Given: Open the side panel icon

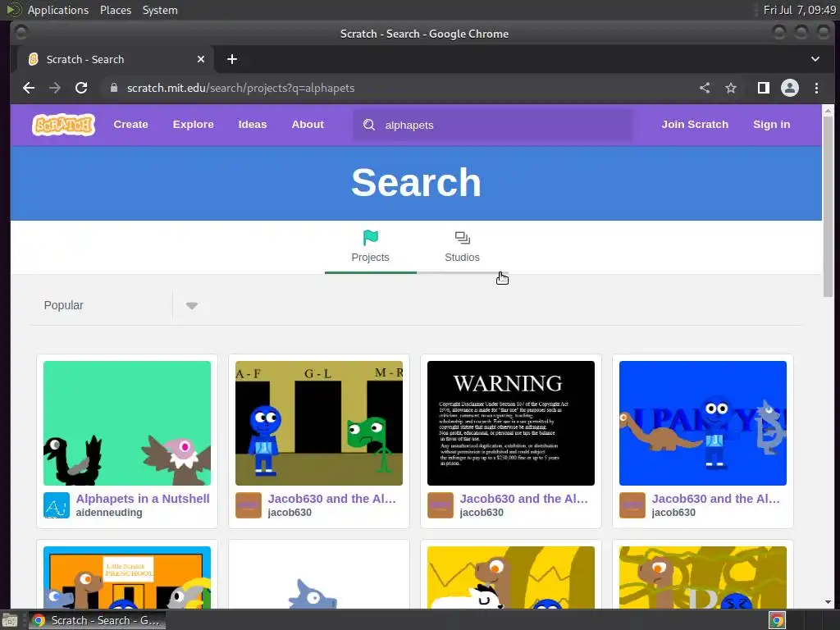Looking at the screenshot, I should click(764, 88).
